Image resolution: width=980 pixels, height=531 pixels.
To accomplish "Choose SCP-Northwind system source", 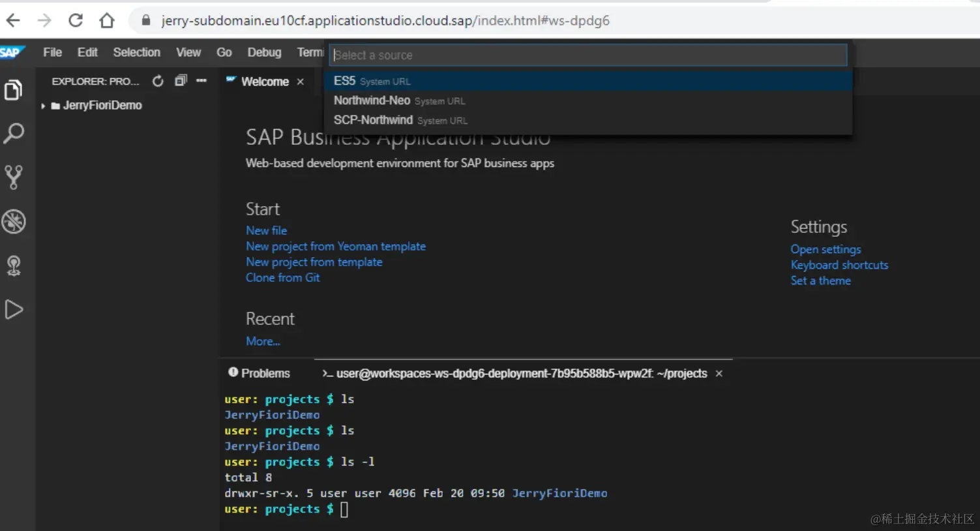I will [x=588, y=120].
